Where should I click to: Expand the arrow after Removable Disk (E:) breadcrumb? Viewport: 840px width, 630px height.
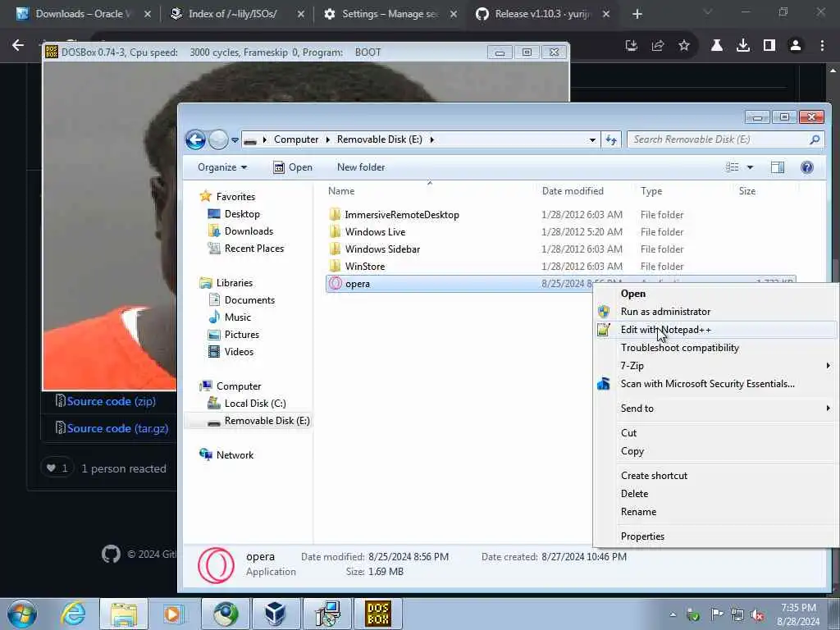point(431,139)
